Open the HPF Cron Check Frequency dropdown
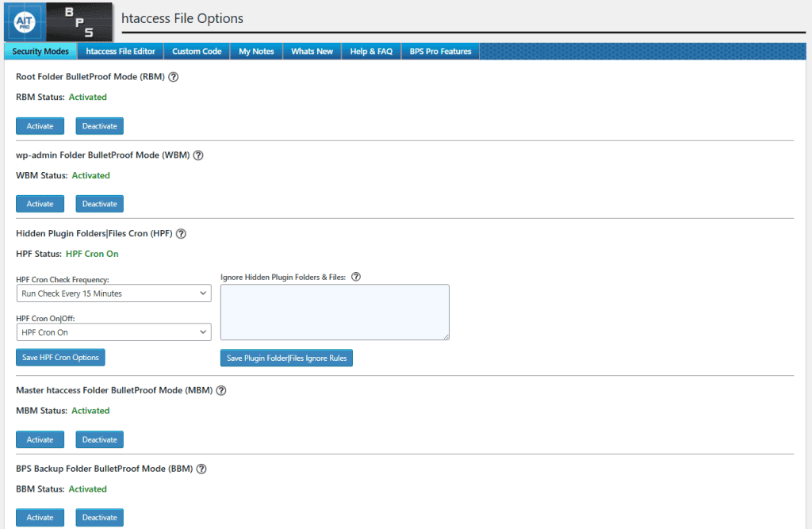 click(x=114, y=293)
